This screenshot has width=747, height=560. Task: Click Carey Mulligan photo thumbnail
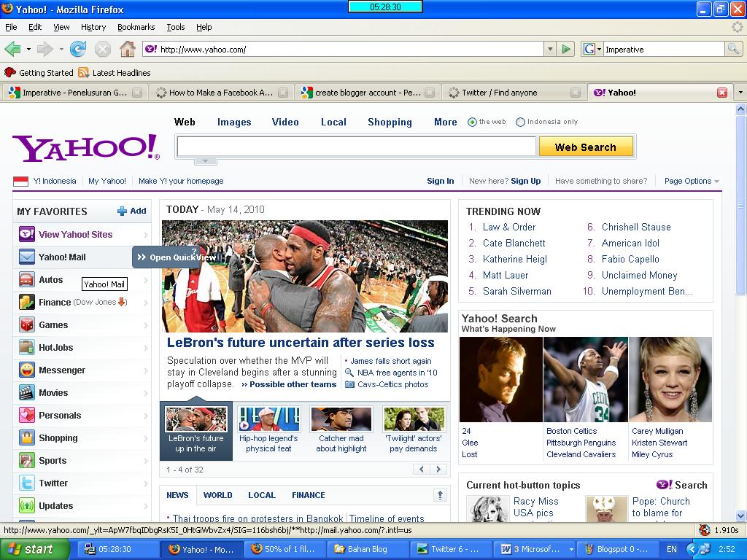coord(670,379)
